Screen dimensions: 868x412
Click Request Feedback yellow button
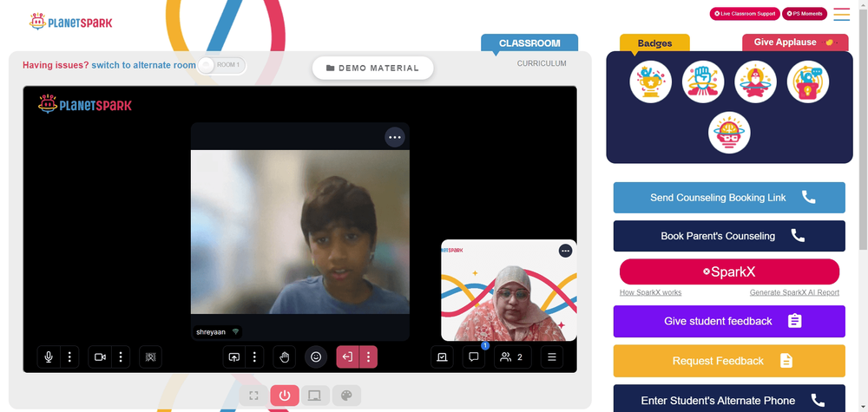click(729, 361)
